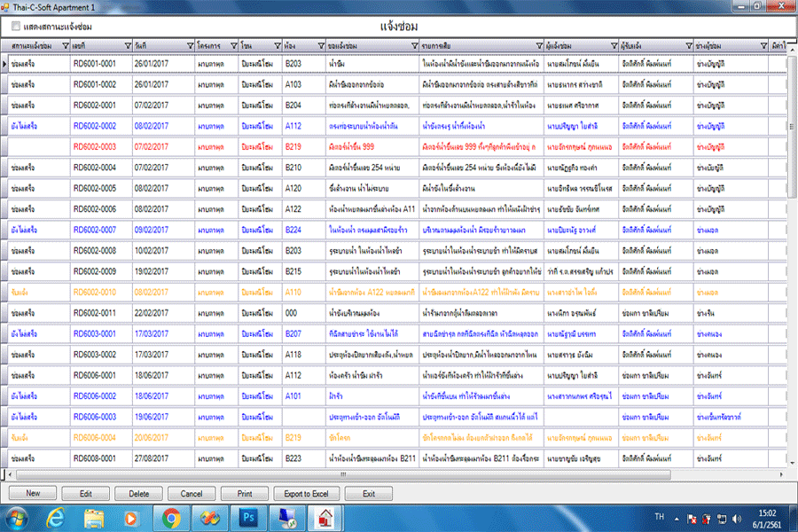798x532 pixels.
Task: Open the filter on สถานะแจ้งซ่อม column
Action: click(64, 45)
